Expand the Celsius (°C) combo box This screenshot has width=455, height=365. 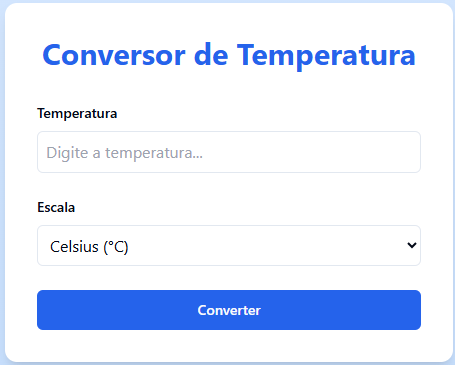tap(229, 245)
